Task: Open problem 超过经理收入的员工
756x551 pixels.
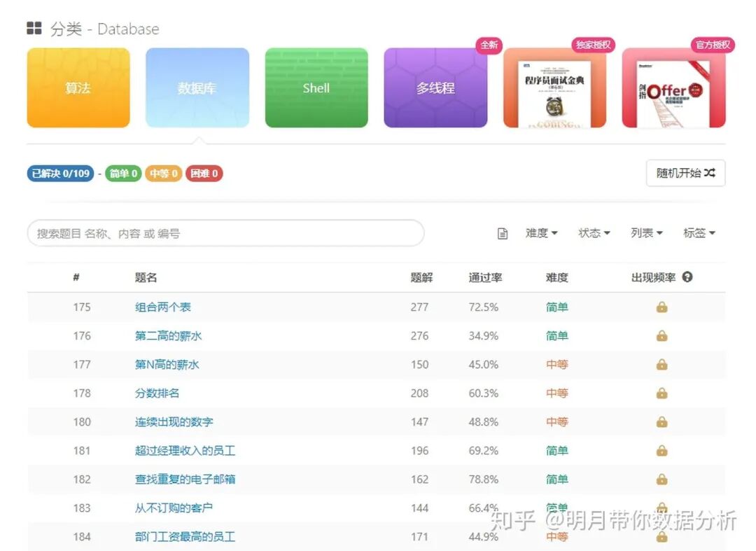Action: pyautogui.click(x=185, y=451)
